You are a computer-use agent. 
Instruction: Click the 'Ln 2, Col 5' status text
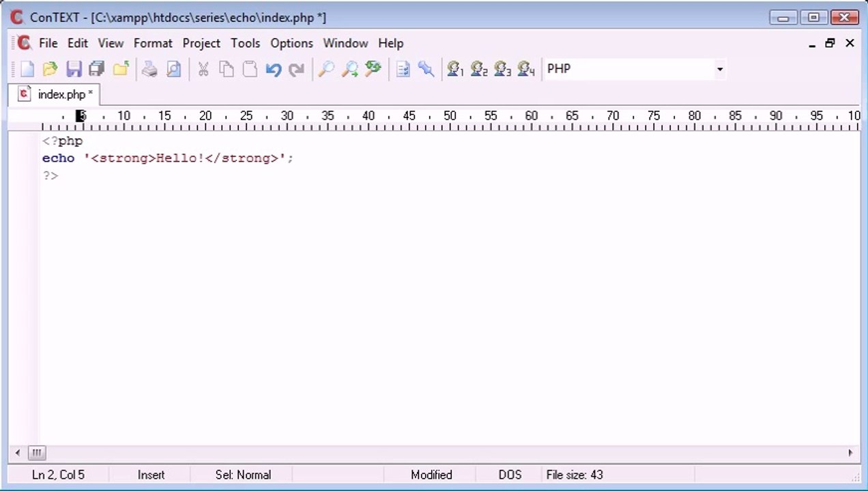(x=58, y=475)
